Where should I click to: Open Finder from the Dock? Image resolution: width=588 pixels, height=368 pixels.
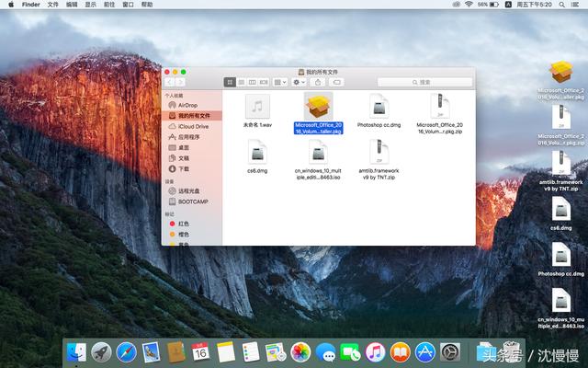(76, 352)
